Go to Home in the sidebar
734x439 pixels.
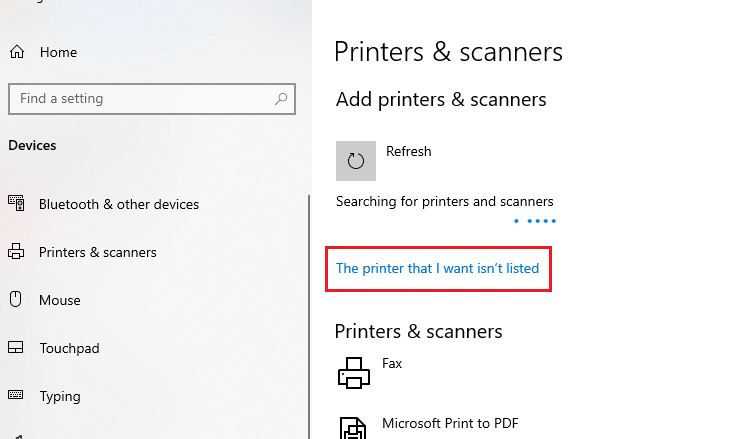pyautogui.click(x=58, y=52)
